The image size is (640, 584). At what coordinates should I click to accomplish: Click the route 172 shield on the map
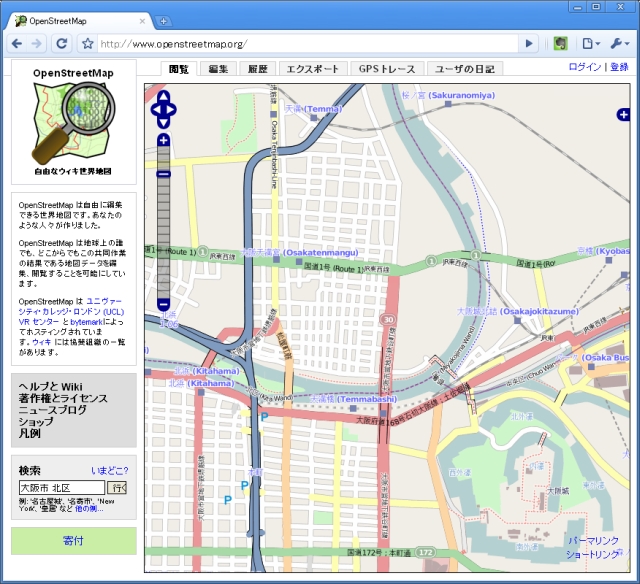426,552
